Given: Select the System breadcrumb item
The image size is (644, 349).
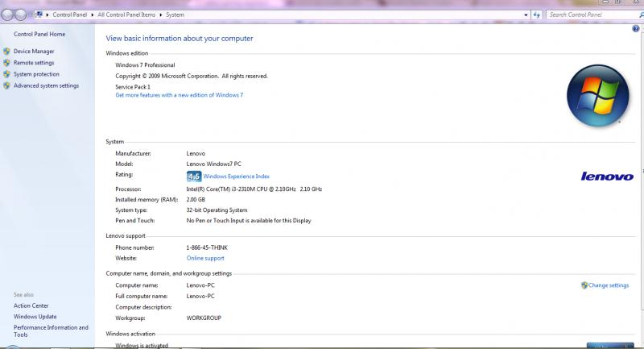Looking at the screenshot, I should pyautogui.click(x=175, y=15).
